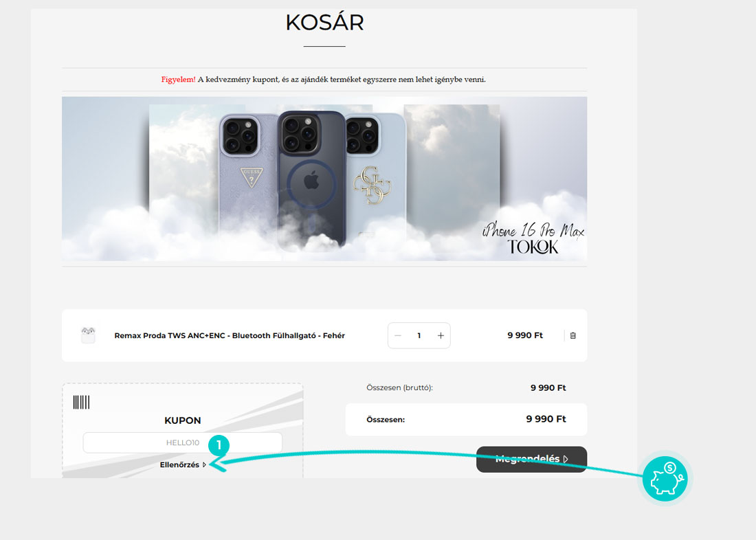The width and height of the screenshot is (756, 540).
Task: Click the KUPON heading
Action: 183,420
